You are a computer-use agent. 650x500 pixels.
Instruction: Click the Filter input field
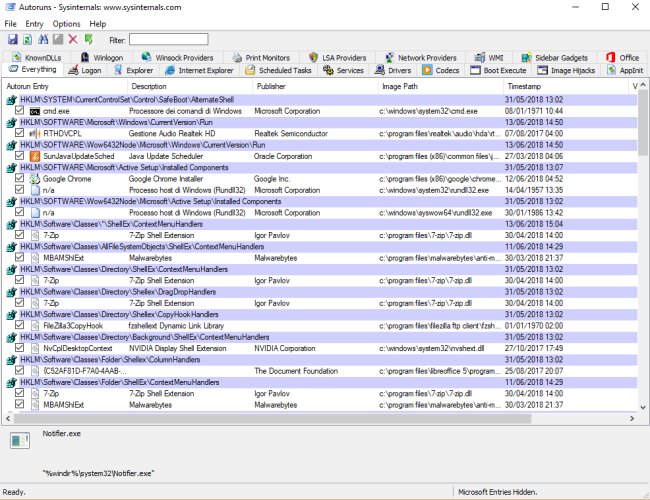tap(169, 39)
